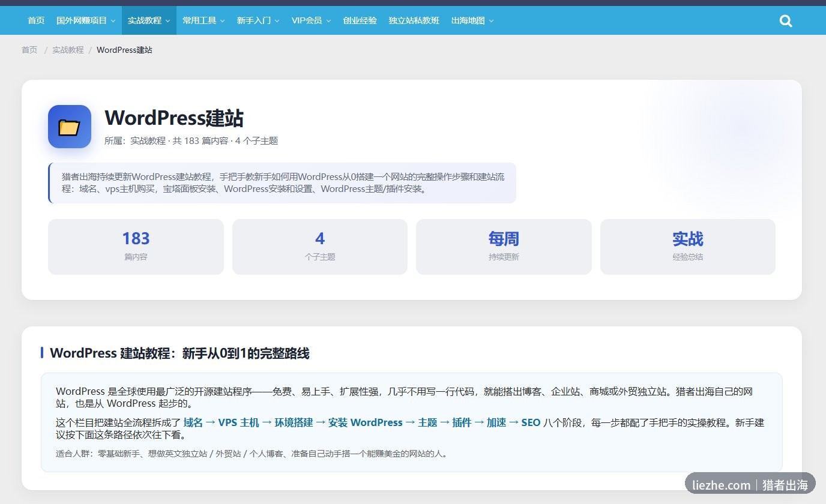
Task: Click the SEO roadmap link
Action: coord(531,422)
